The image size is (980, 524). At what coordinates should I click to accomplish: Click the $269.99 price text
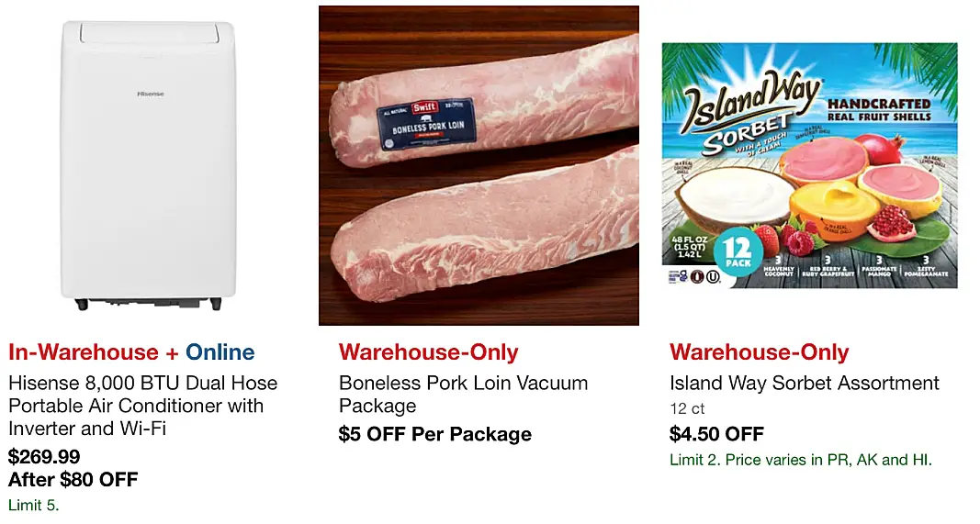44,456
